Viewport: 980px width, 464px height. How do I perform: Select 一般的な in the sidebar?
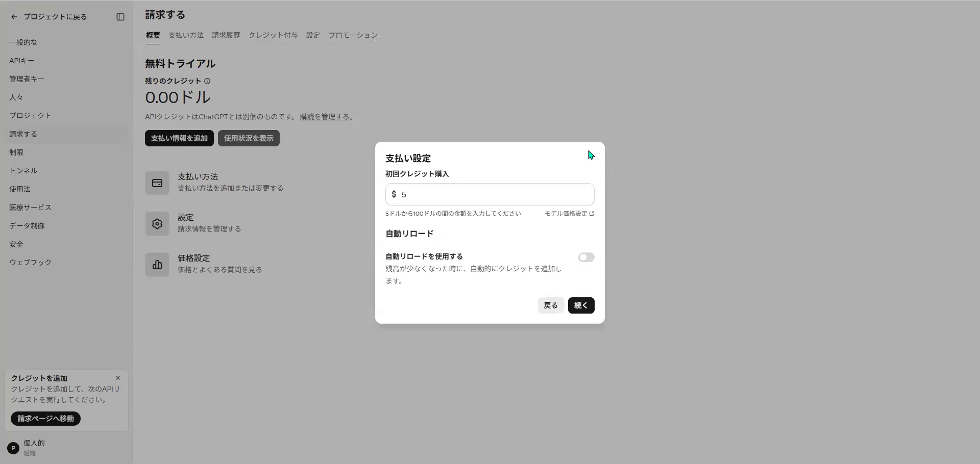tap(23, 42)
